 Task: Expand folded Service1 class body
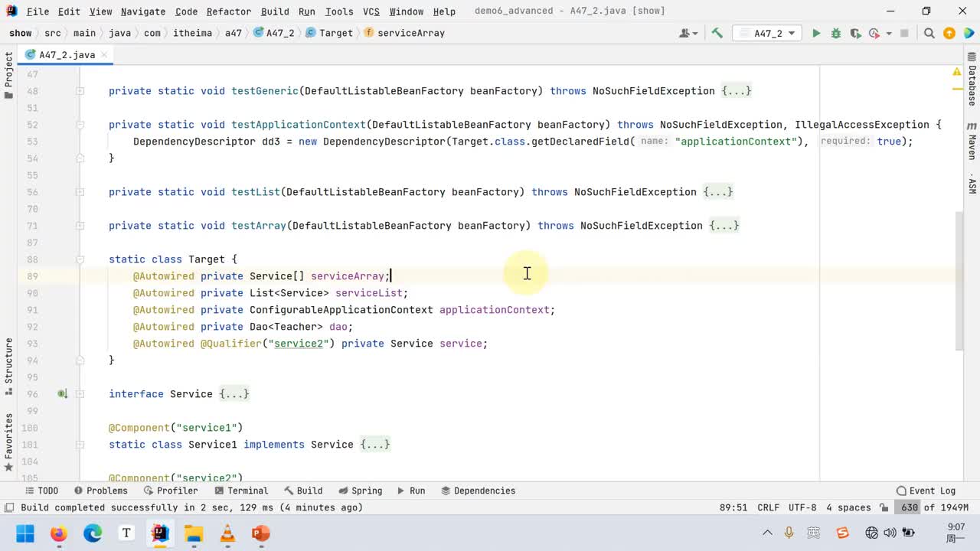click(375, 445)
